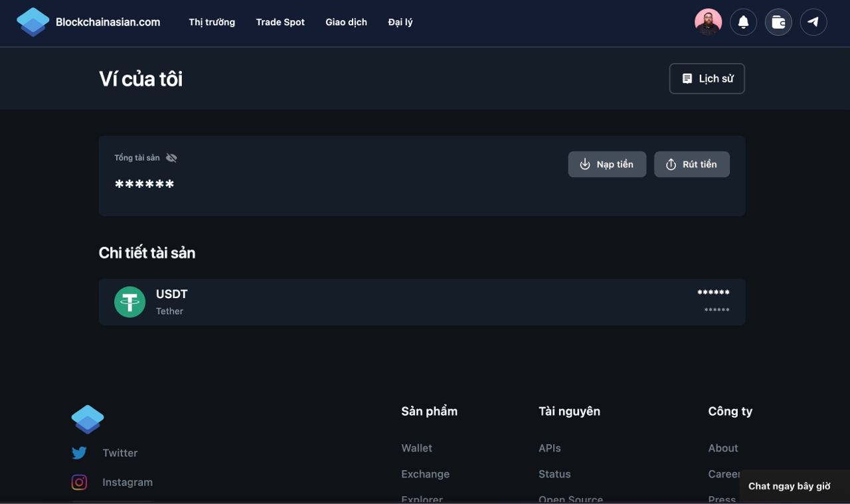Screen dimensions: 850x504
Task: Open the APIs footer link
Action: [x=550, y=448]
